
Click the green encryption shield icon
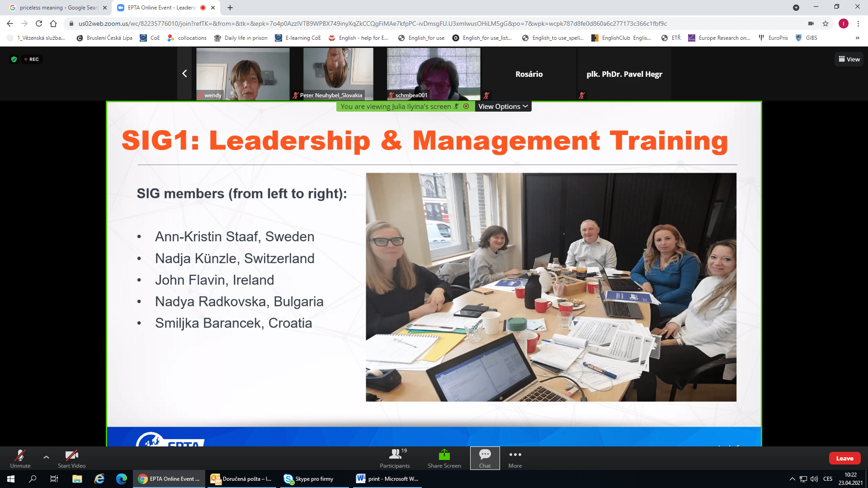point(14,59)
